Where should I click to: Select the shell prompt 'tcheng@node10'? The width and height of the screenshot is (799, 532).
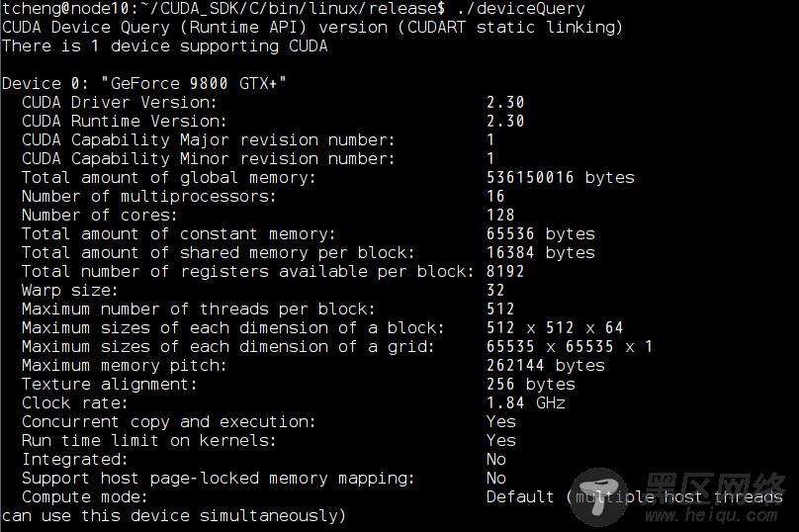point(65,9)
